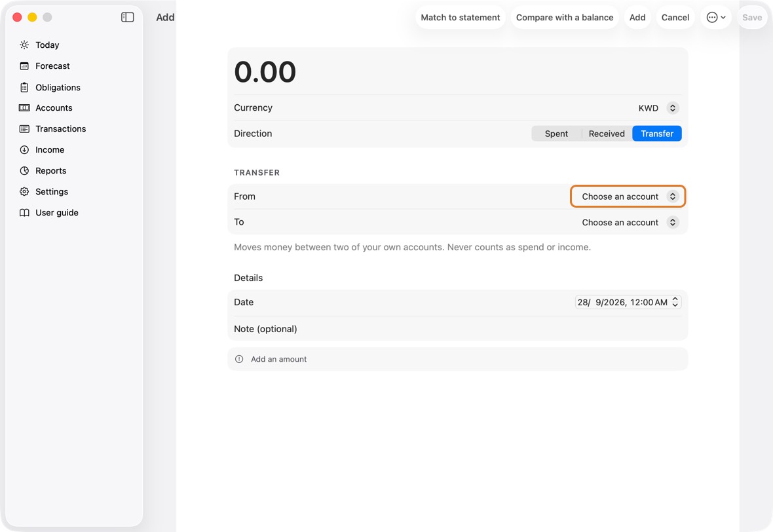Image resolution: width=773 pixels, height=532 pixels.
Task: Set direction to Spent
Action: tap(556, 134)
